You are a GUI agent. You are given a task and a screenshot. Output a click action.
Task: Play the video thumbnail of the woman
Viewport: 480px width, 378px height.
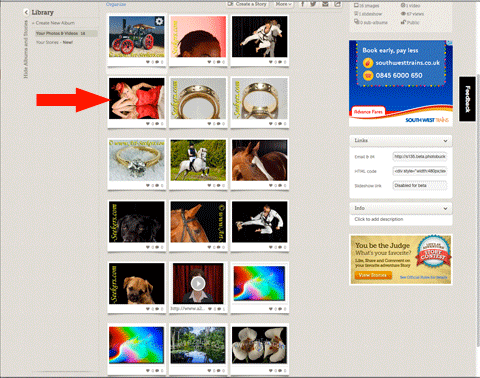click(198, 283)
